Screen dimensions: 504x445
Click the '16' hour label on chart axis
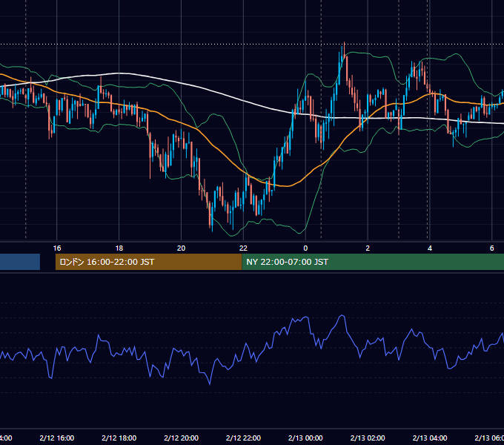pyautogui.click(x=57, y=248)
